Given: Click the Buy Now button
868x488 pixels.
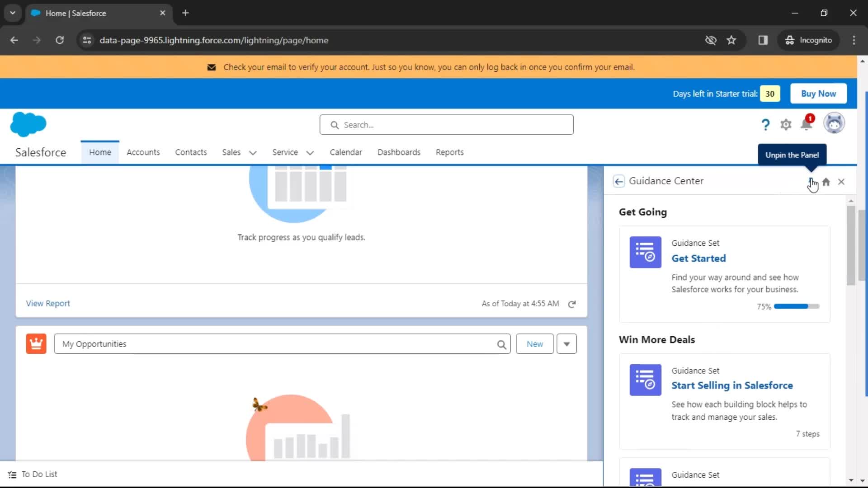Looking at the screenshot, I should point(818,94).
